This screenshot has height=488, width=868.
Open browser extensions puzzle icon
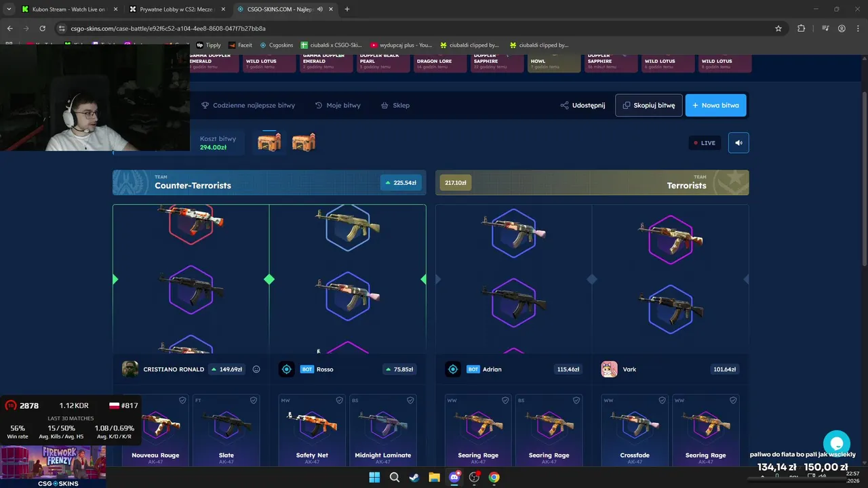coord(802,28)
